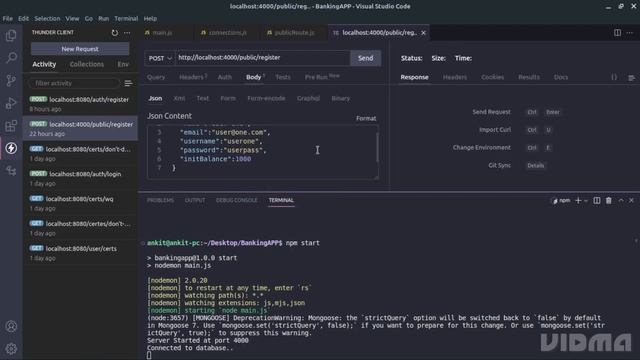This screenshot has width=640, height=360.
Task: Open the Manage gear icon
Action: [x=11, y=349]
